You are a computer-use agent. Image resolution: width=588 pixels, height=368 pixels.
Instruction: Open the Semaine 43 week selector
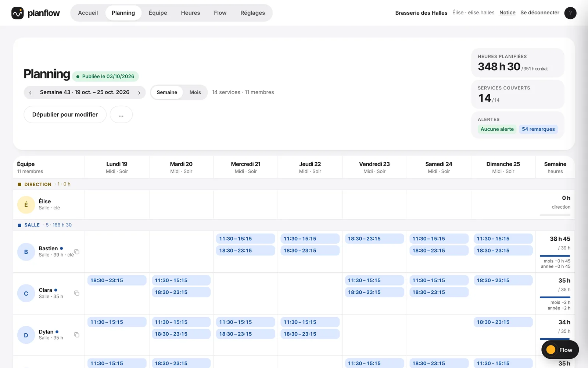point(85,92)
